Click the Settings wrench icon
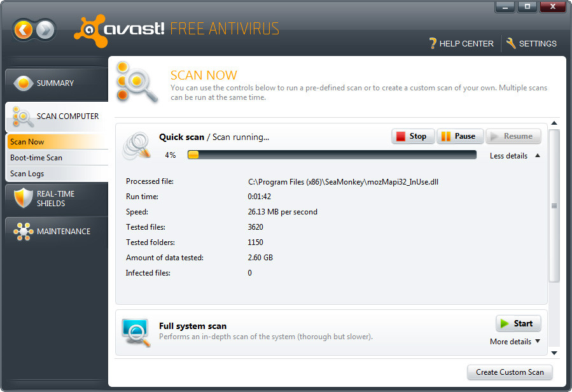This screenshot has height=392, width=572. (x=511, y=43)
